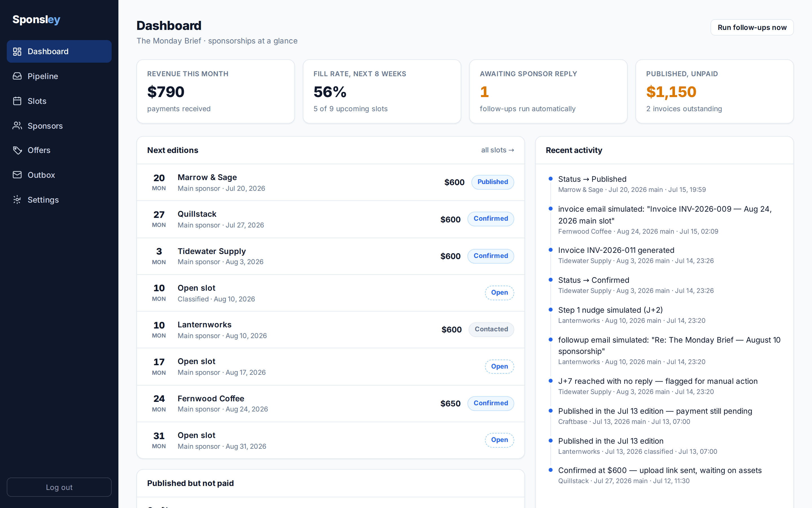Click the $600 amount for Marrow & Sage

point(454,182)
